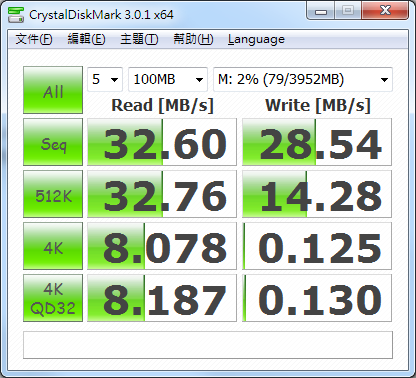
Task: Open the drive selection dropdown M: 2%
Action: tap(303, 79)
